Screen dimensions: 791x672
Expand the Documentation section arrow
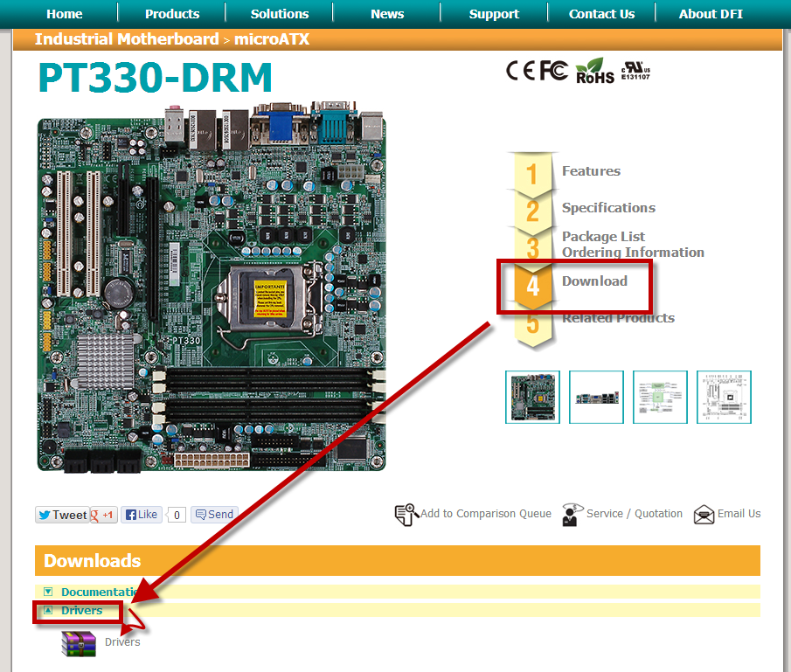point(48,592)
